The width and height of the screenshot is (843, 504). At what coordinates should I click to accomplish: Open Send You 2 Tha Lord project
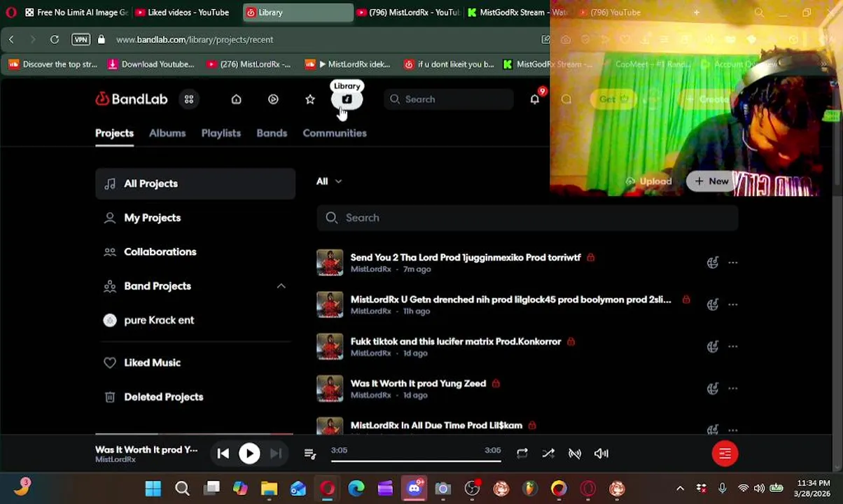[x=466, y=258]
